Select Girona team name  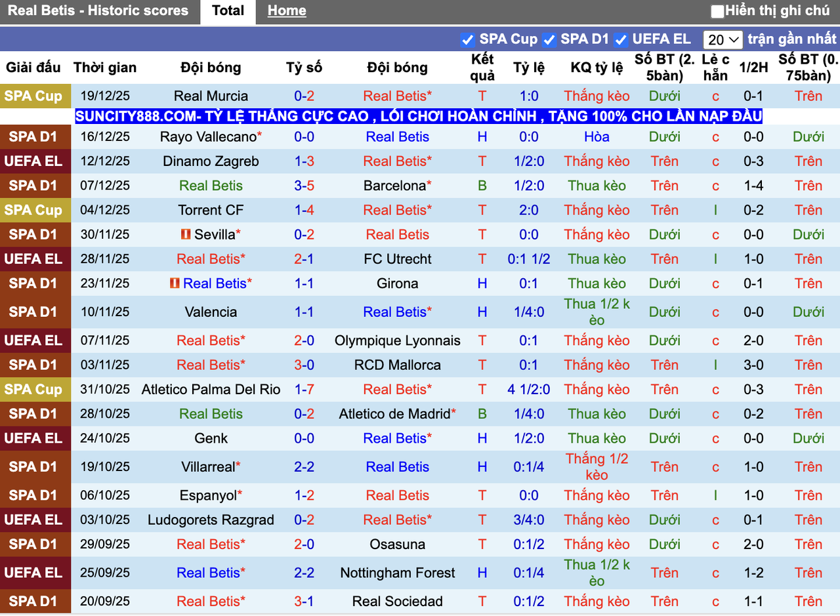[398, 283]
